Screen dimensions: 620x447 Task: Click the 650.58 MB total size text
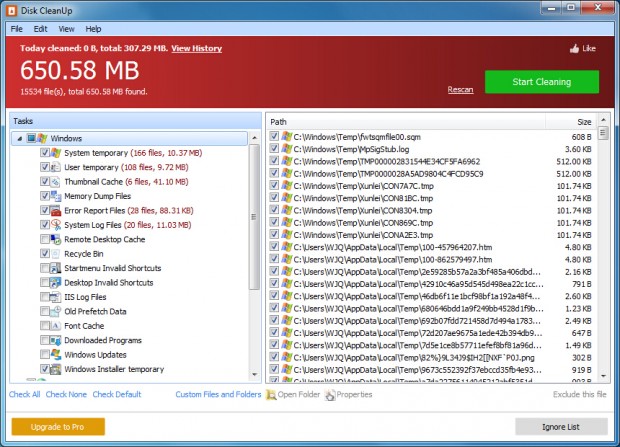click(79, 70)
